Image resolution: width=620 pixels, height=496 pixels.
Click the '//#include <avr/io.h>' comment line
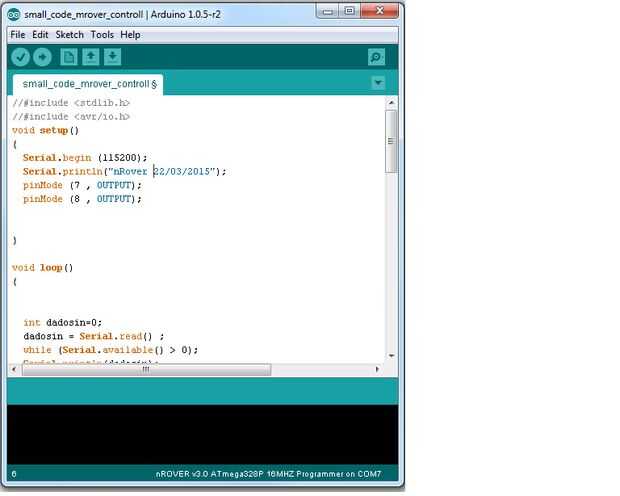click(71, 117)
